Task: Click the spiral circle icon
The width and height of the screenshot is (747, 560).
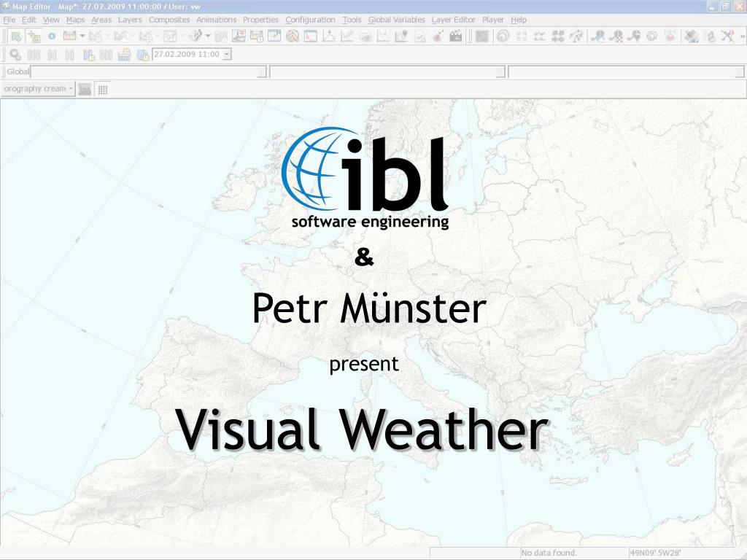Action: click(x=503, y=36)
